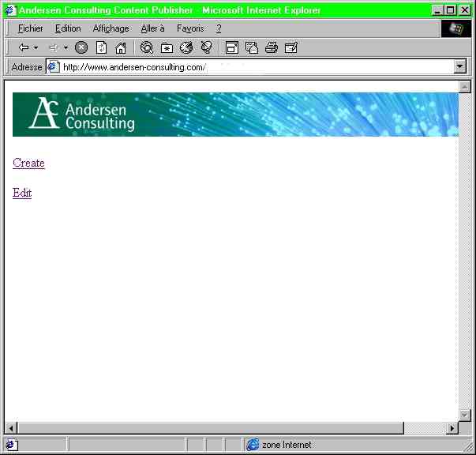The image size is (476, 455).
Task: Click the page icon in address bar
Action: tap(54, 67)
